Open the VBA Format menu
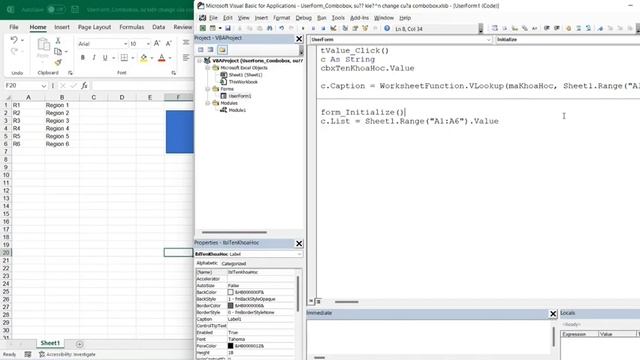Screen dimensions: 640x360 (282, 18)
